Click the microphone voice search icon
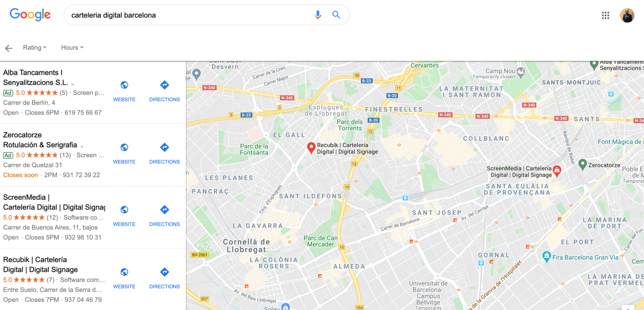644x310 pixels. [318, 15]
